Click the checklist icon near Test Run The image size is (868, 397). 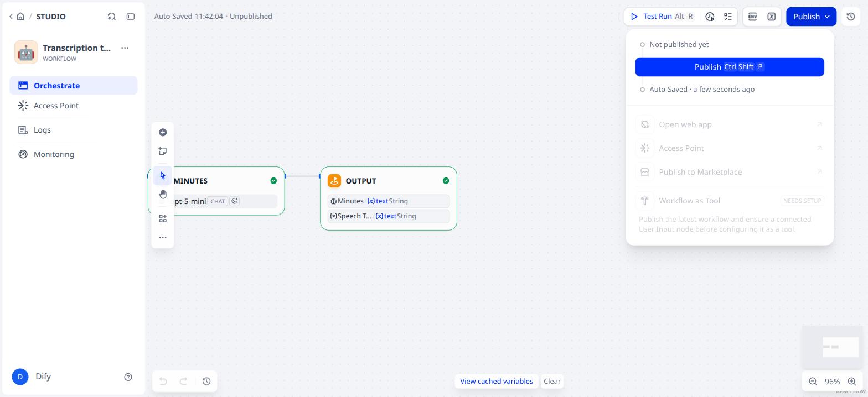[x=728, y=17]
